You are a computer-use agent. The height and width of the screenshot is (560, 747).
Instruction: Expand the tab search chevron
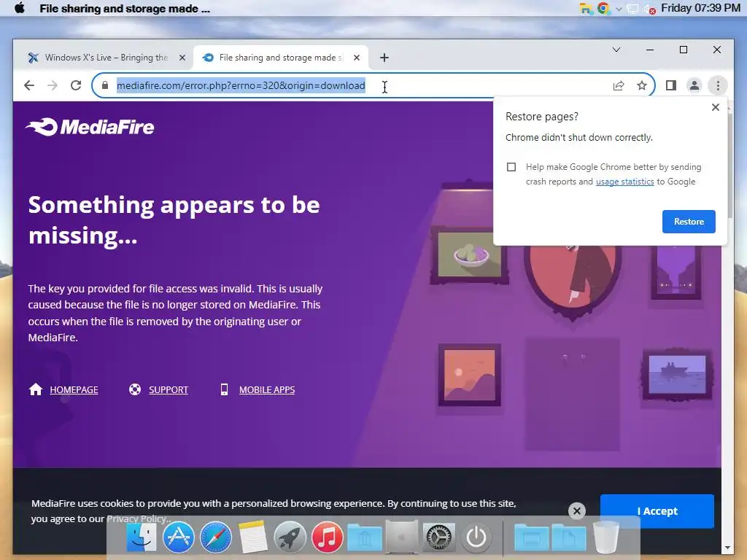tap(616, 50)
